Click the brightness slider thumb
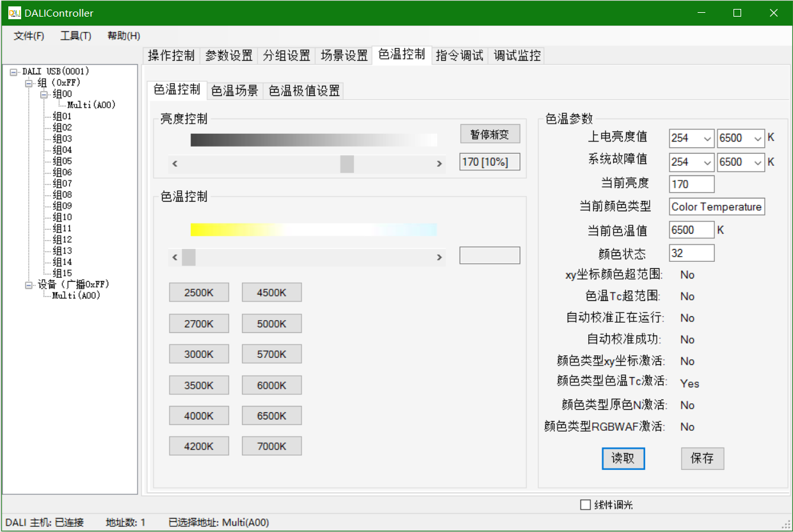Screen dimensions: 793x532 (347, 164)
